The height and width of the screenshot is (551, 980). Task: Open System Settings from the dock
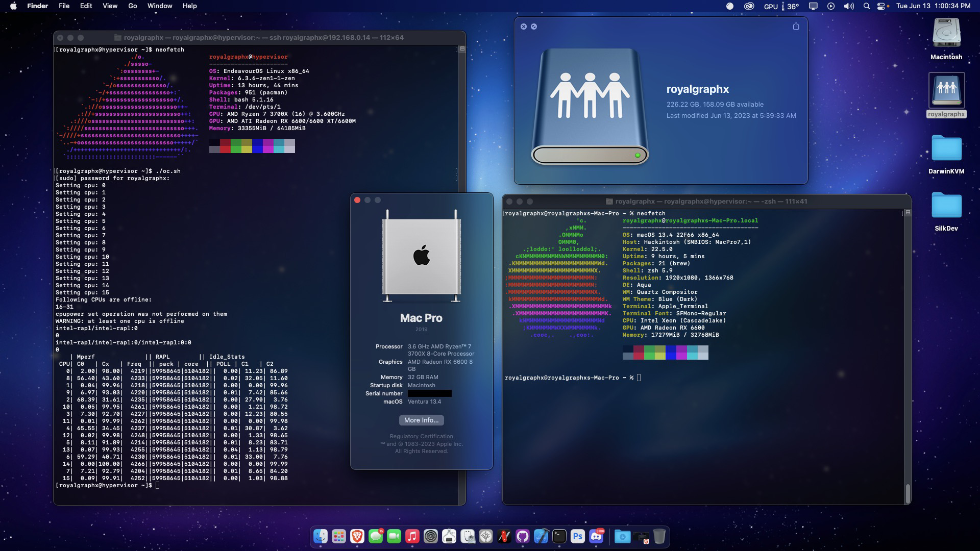(431, 536)
